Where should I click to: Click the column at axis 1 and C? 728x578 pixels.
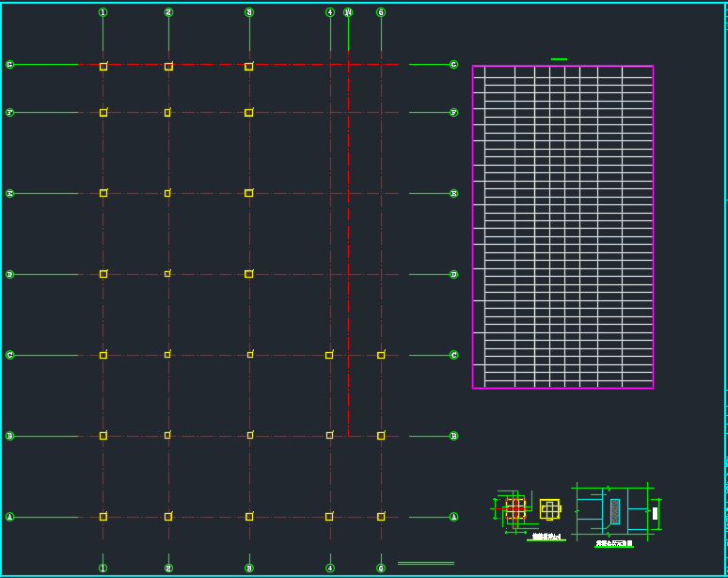(103, 355)
